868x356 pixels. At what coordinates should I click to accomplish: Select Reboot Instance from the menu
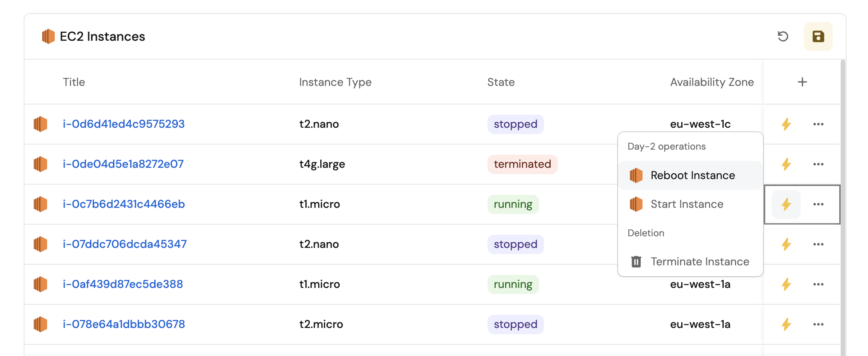[x=692, y=175]
